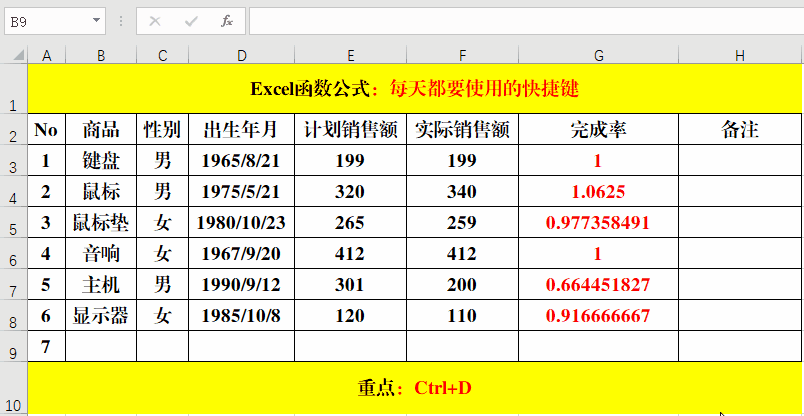Click the Cancel (X) formula bar icon

click(154, 21)
